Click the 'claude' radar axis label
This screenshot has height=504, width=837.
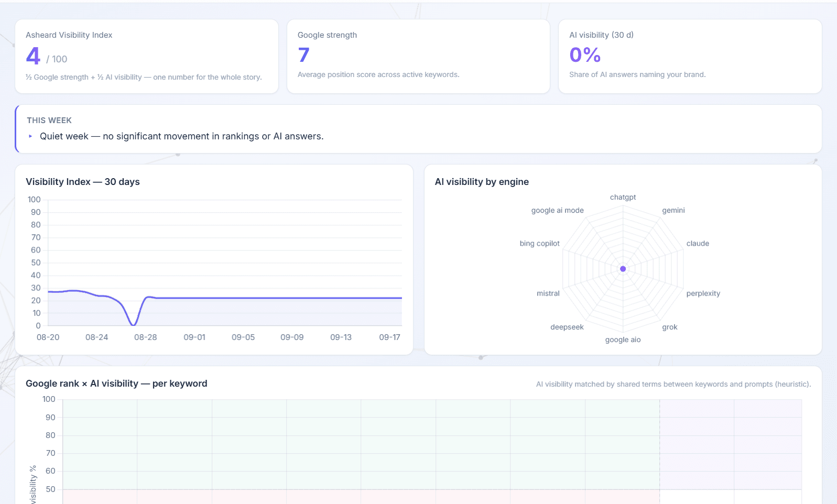[x=698, y=244]
